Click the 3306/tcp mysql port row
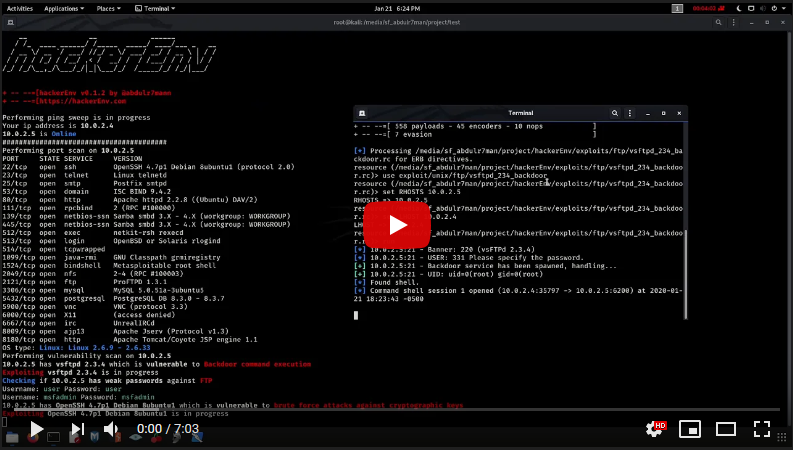 103,290
